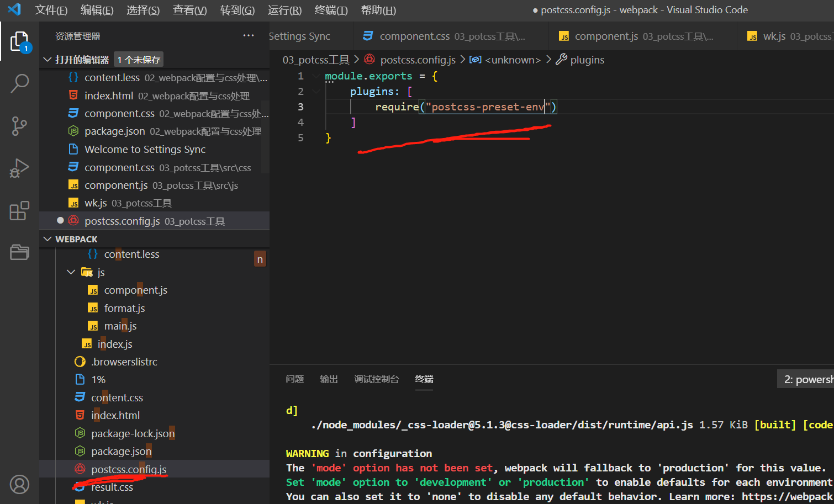This screenshot has width=834, height=504.
Task: Open the Extensions view
Action: point(19,210)
